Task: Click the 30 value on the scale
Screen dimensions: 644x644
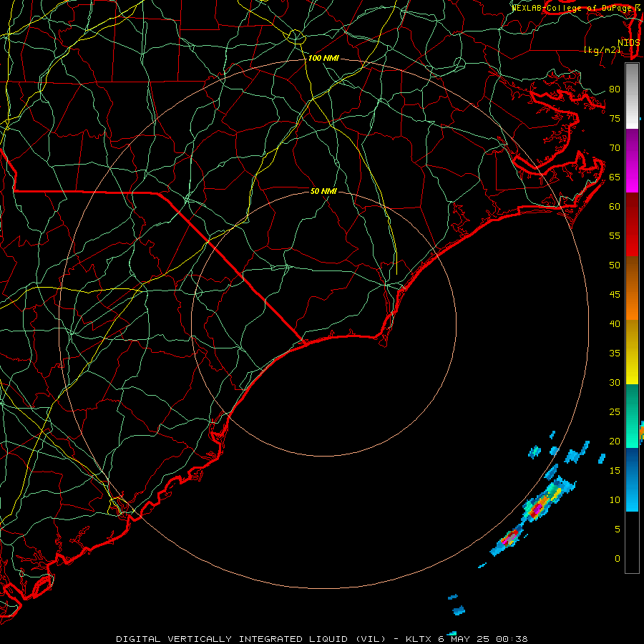Action: pyautogui.click(x=615, y=382)
